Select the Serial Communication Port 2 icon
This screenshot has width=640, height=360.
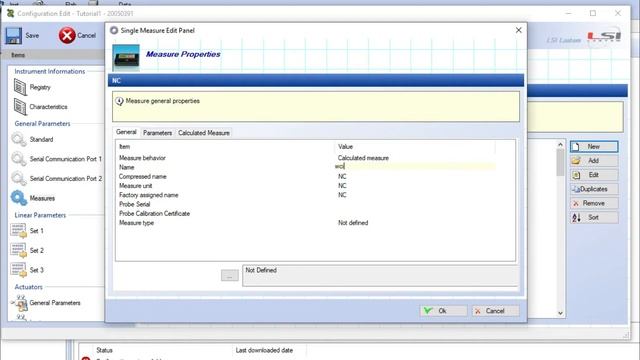pyautogui.click(x=19, y=178)
